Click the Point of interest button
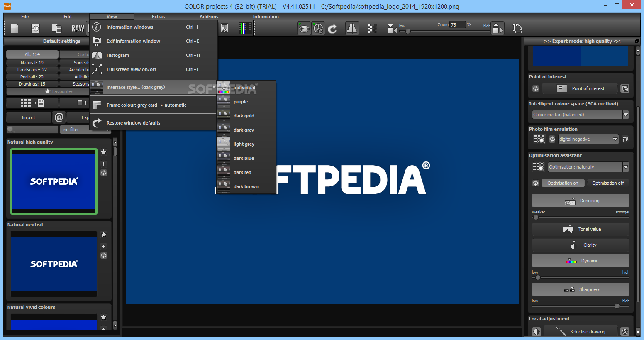 pos(580,88)
